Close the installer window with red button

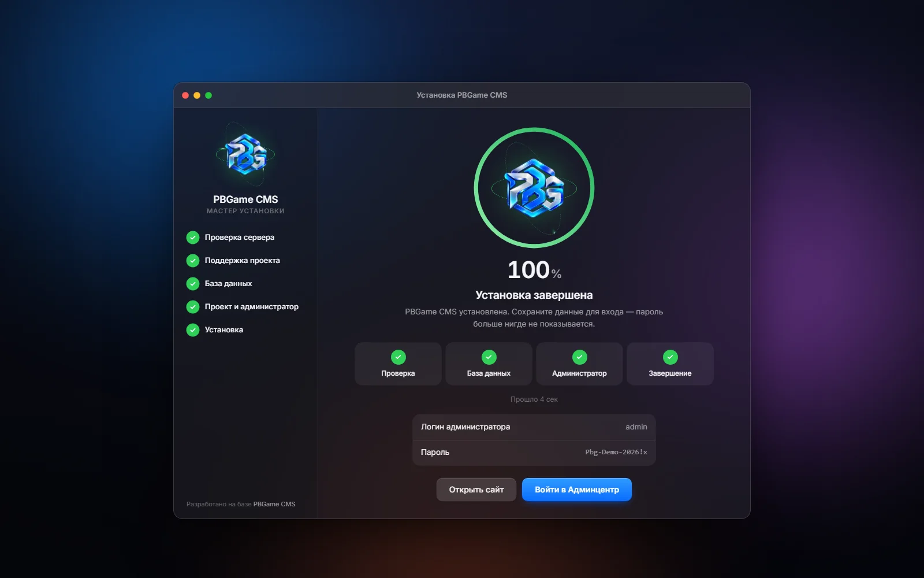point(185,95)
